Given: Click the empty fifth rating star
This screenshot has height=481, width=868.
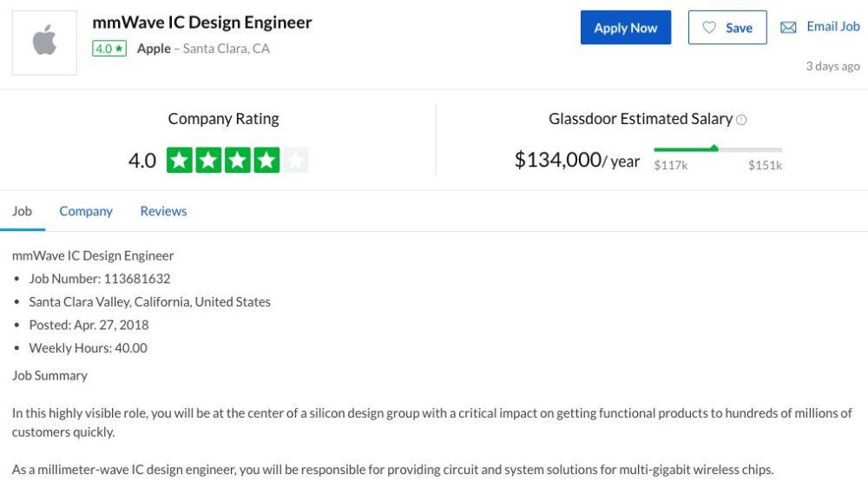Looking at the screenshot, I should coord(296,160).
